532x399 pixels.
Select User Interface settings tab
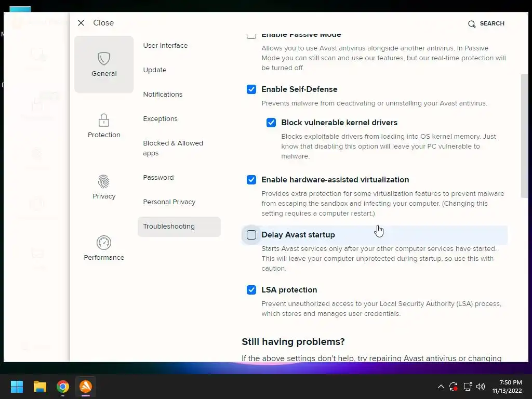[x=165, y=46]
